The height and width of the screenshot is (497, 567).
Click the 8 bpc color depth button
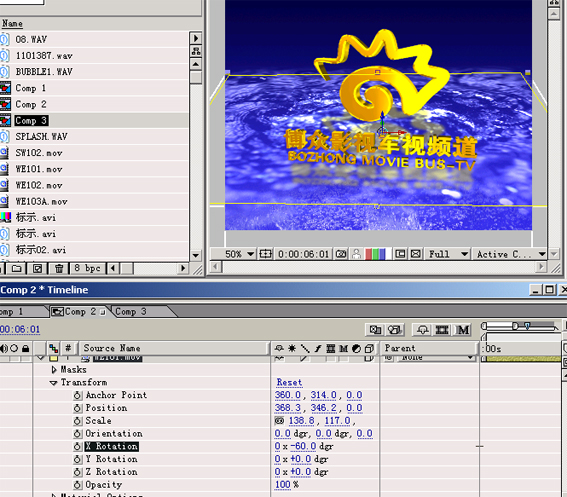point(87,268)
